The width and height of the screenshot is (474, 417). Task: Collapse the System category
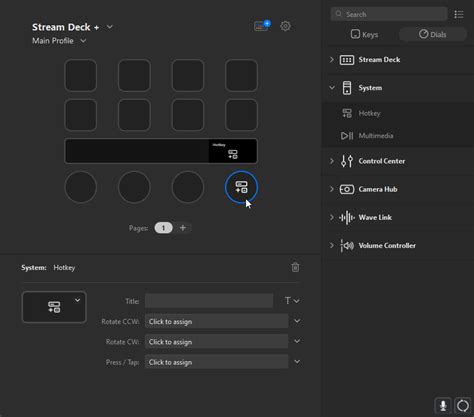pos(332,88)
